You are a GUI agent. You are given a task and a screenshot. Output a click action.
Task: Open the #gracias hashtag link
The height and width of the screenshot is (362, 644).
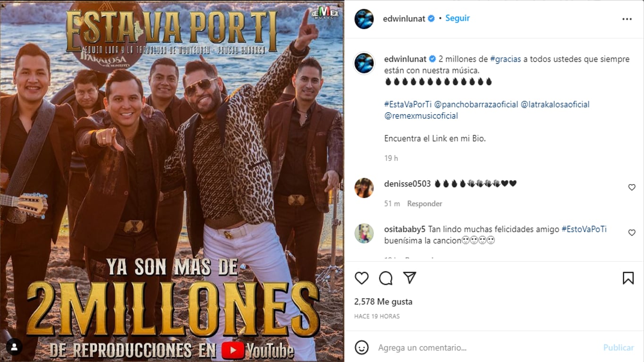coord(506,59)
